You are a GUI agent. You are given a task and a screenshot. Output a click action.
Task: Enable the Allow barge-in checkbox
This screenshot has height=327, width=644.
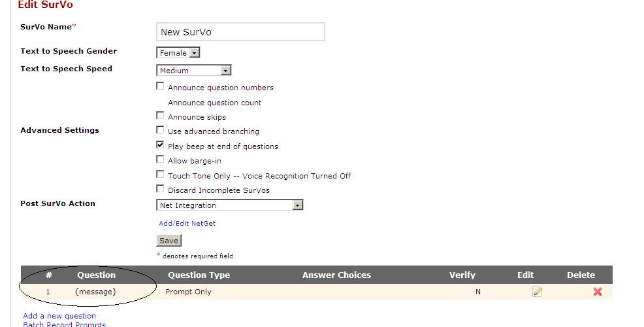[x=161, y=160]
